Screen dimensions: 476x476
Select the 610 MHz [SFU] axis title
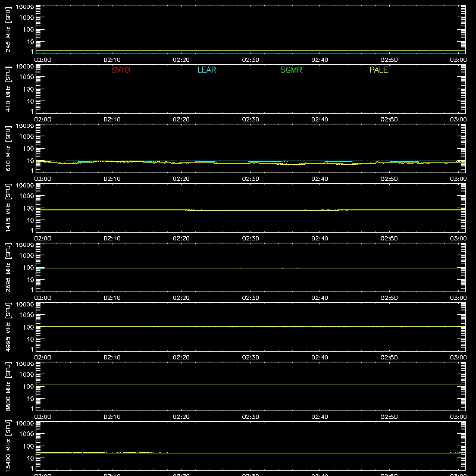coord(8,148)
